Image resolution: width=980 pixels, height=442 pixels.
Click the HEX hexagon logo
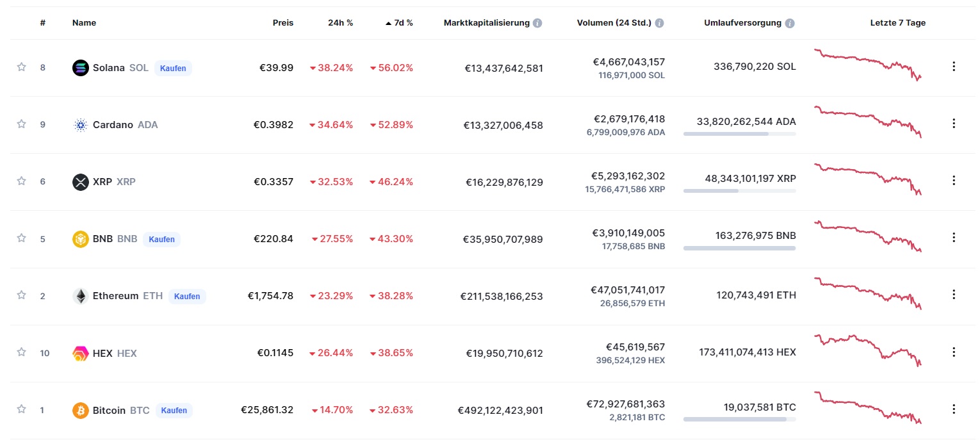(80, 353)
